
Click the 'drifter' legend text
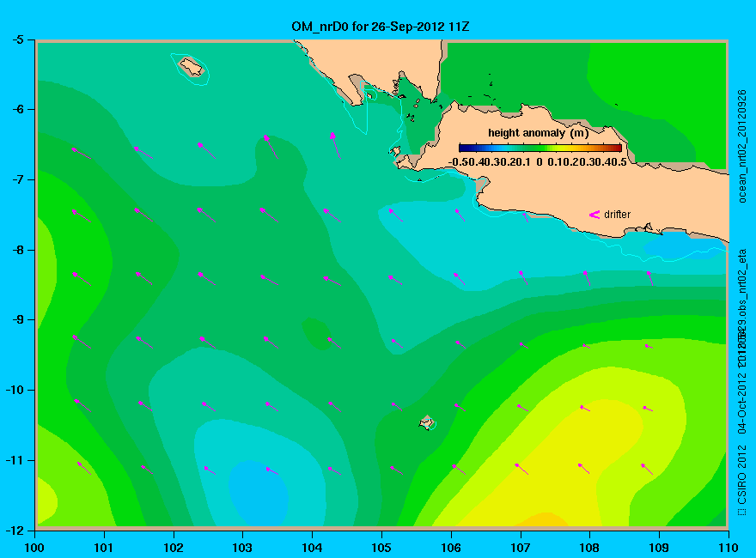point(617,215)
